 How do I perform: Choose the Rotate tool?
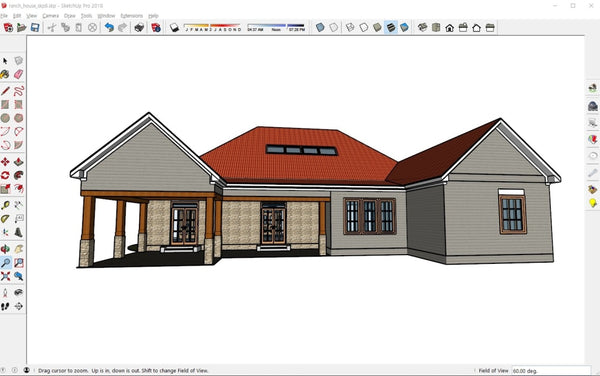pyautogui.click(x=5, y=175)
